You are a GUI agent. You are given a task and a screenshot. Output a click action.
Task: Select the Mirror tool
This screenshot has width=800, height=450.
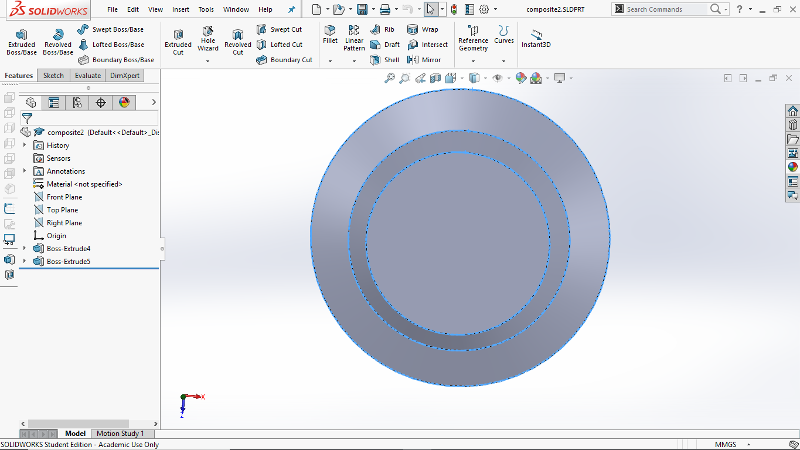[x=424, y=60]
